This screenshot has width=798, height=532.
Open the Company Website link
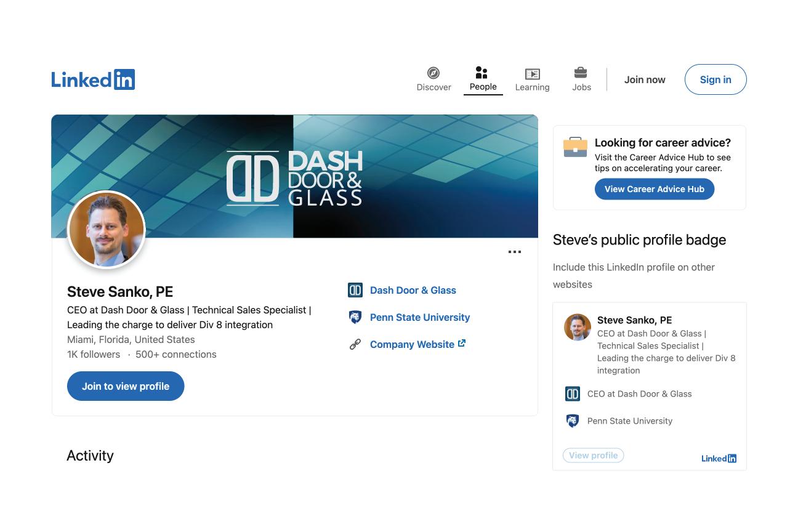412,344
